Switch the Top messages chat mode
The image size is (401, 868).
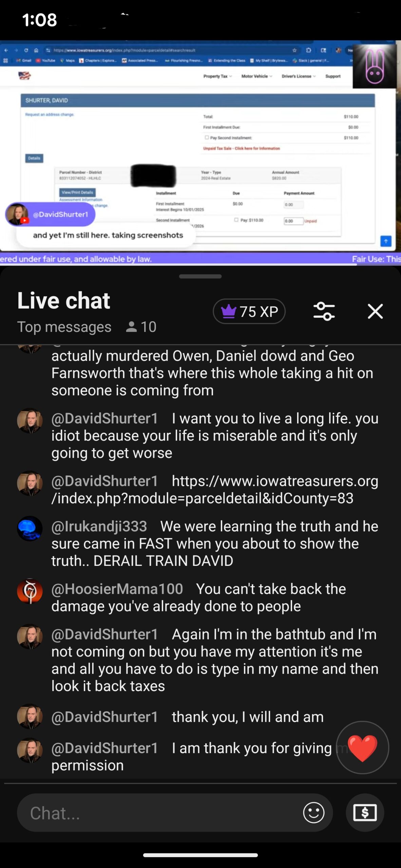click(x=64, y=327)
